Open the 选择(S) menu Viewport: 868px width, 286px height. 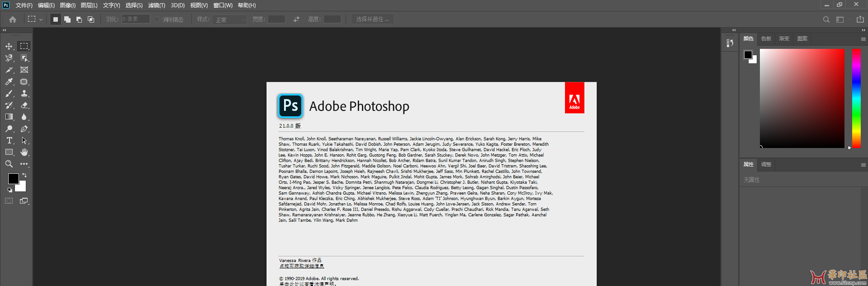pyautogui.click(x=134, y=5)
